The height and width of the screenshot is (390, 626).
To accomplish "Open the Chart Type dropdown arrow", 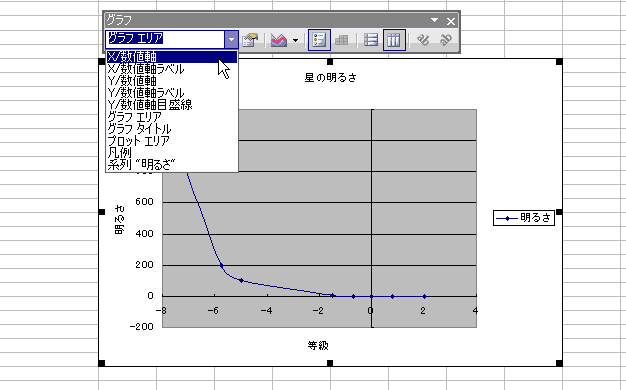I will click(x=295, y=40).
